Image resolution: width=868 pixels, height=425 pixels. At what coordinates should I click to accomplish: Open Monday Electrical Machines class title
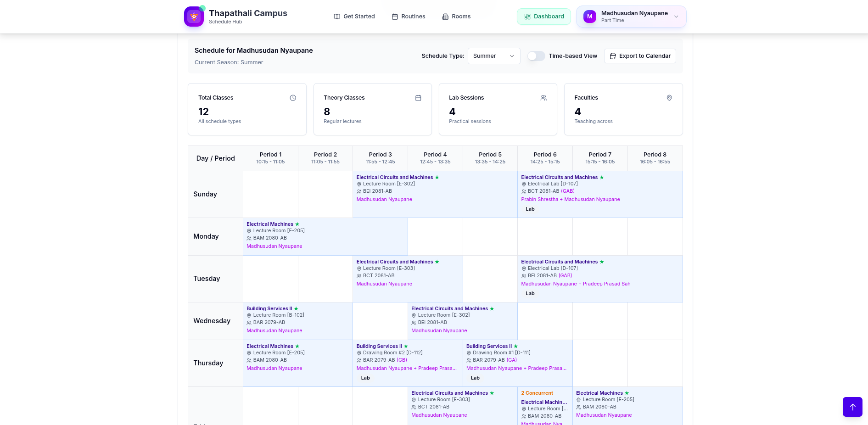pyautogui.click(x=270, y=224)
